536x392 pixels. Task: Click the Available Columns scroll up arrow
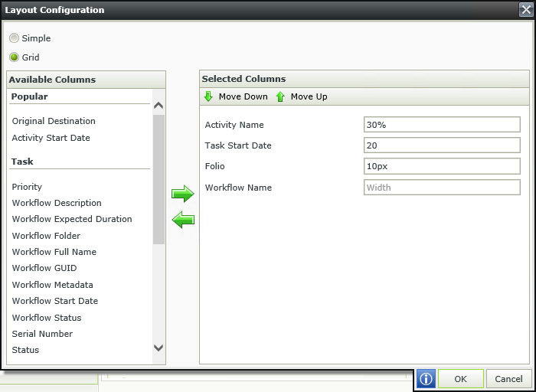(x=159, y=106)
